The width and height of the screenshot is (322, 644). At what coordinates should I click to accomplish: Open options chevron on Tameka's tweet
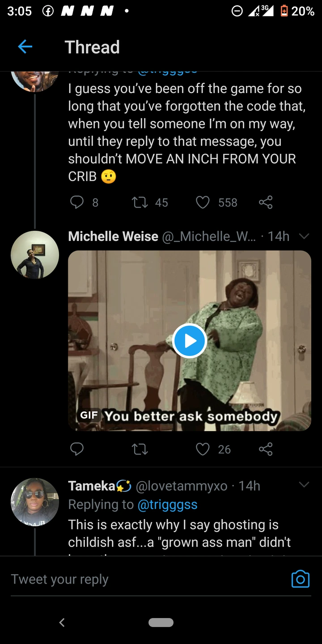304,485
